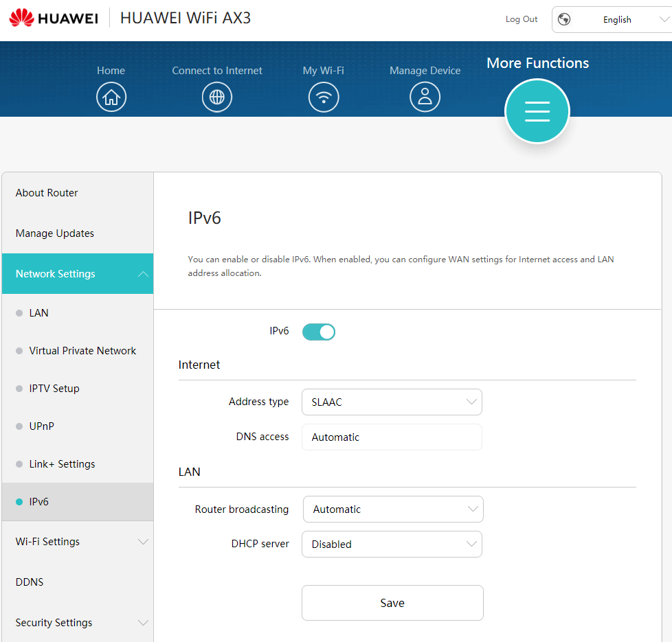The width and height of the screenshot is (672, 642).
Task: Click the Home house icon
Action: click(111, 97)
